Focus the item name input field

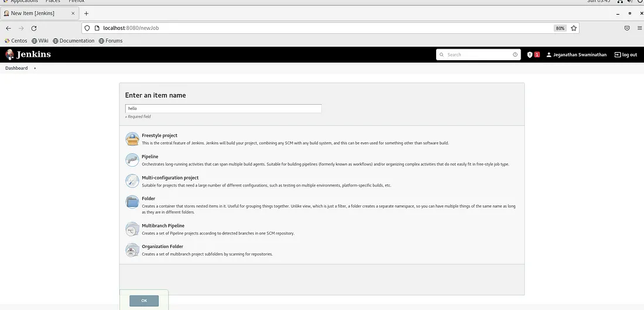pyautogui.click(x=224, y=108)
